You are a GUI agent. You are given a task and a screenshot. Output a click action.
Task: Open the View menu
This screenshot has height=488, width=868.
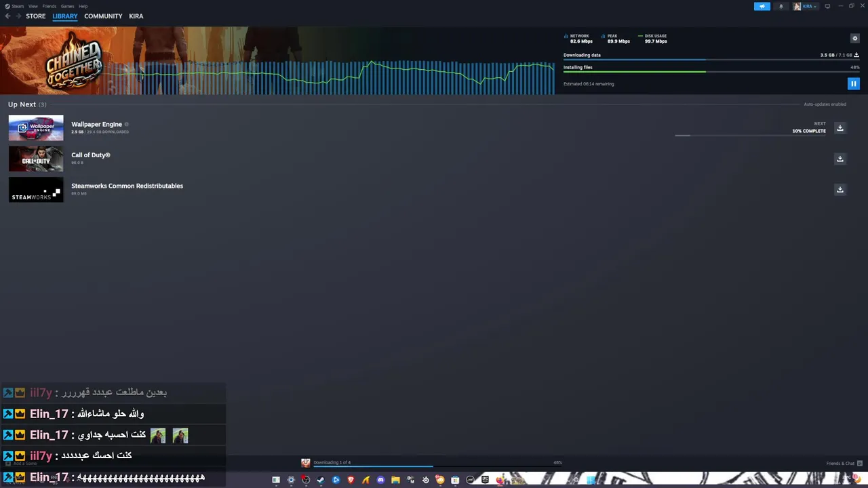(x=33, y=6)
